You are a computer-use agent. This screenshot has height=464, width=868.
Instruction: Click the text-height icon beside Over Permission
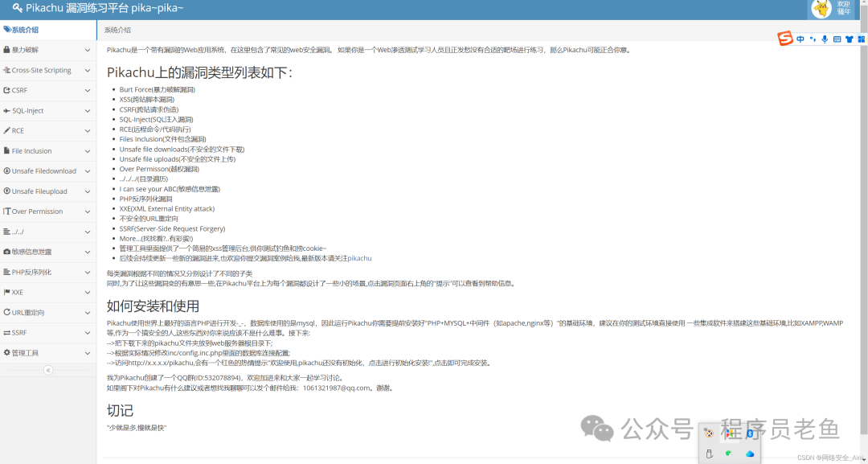click(x=6, y=211)
